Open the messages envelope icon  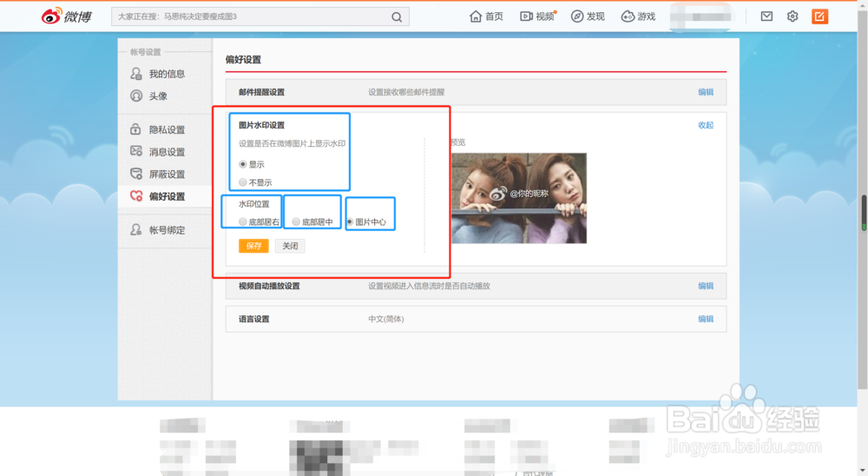tap(766, 17)
